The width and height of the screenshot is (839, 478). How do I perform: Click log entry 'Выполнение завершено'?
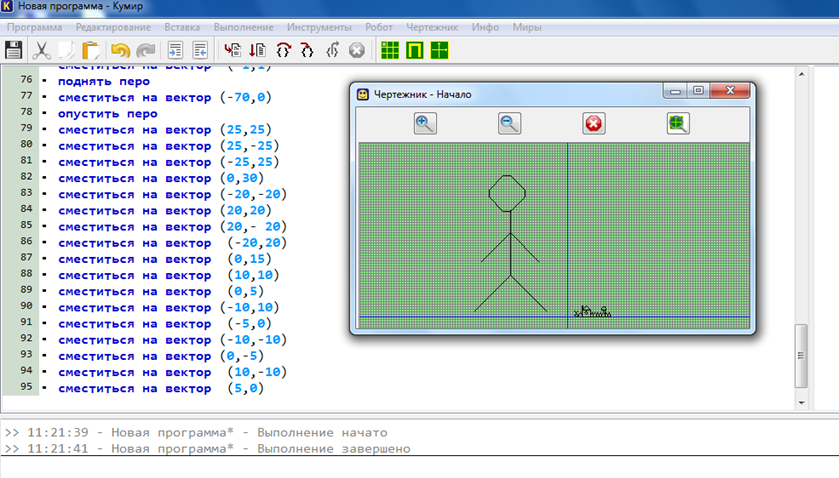(x=208, y=449)
